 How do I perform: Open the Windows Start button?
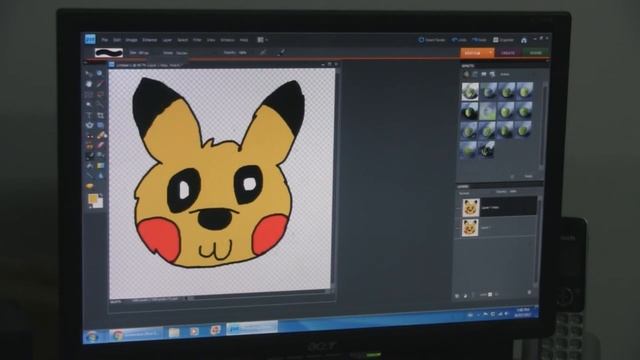(92, 336)
